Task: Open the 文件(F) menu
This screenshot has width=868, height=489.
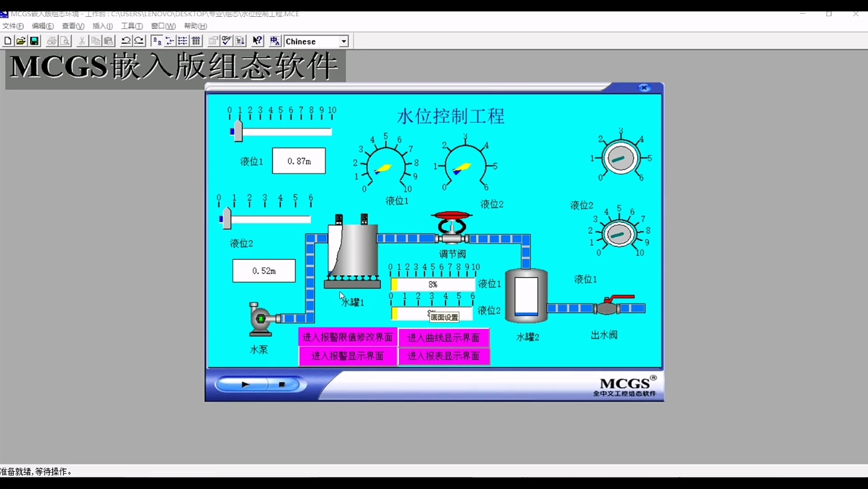Action: coord(13,26)
